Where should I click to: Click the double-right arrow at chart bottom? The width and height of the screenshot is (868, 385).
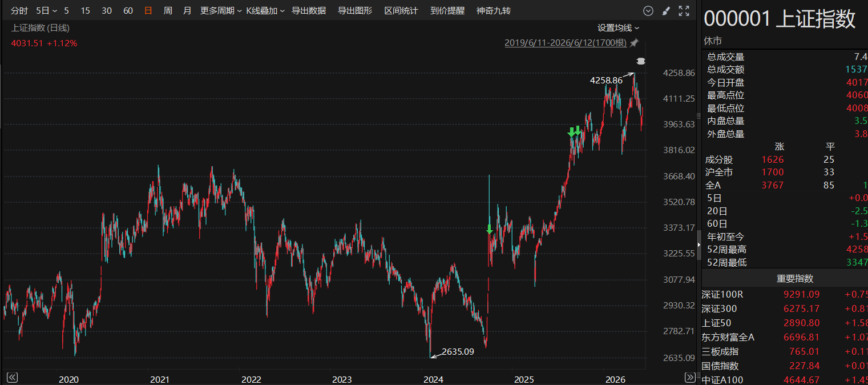click(x=689, y=378)
